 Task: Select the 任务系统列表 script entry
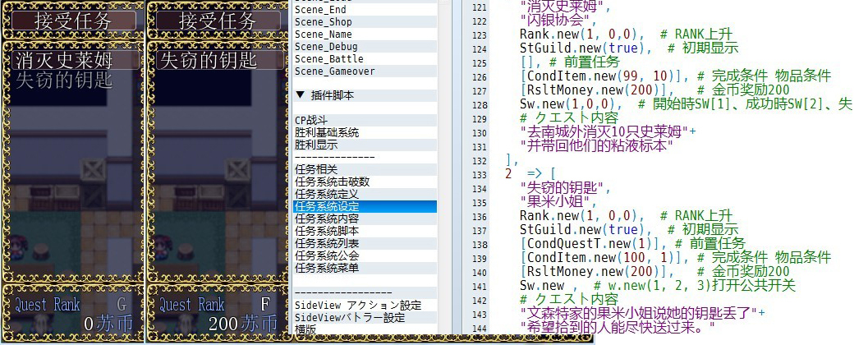365,244
